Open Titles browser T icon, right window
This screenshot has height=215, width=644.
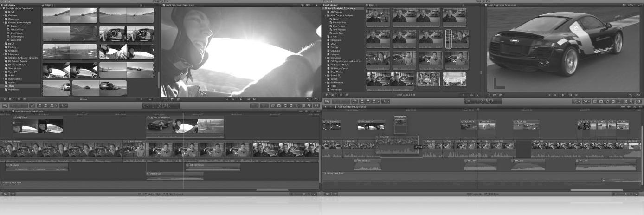pos(619,101)
